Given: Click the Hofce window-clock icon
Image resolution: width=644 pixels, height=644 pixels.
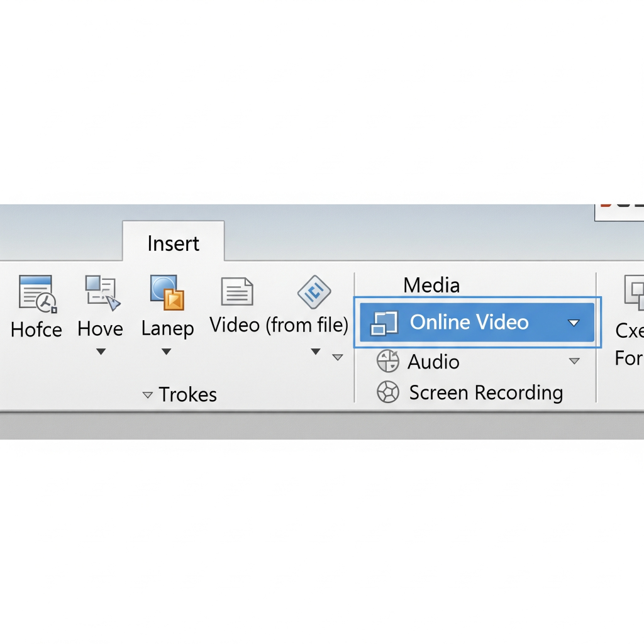Looking at the screenshot, I should pyautogui.click(x=37, y=293).
